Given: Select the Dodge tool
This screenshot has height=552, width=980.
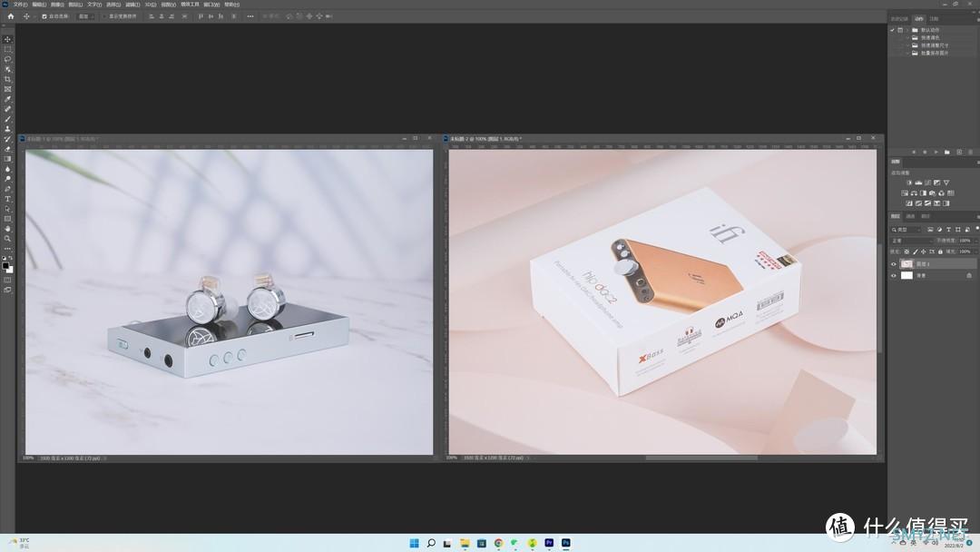Looking at the screenshot, I should click(x=7, y=179).
